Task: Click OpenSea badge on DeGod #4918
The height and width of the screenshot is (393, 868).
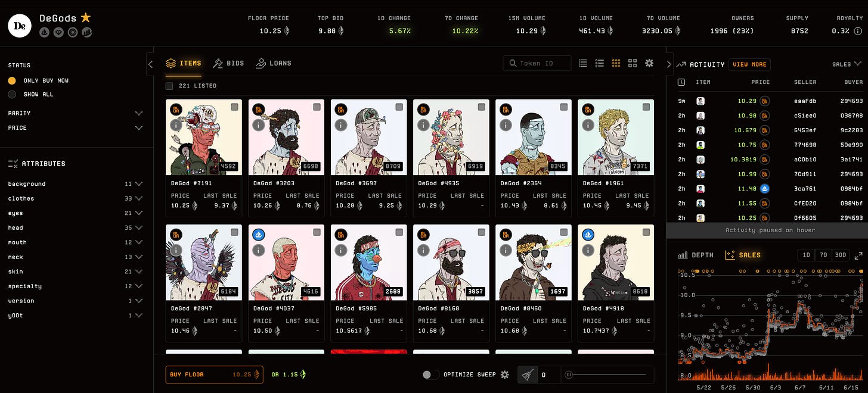Action: [x=588, y=235]
